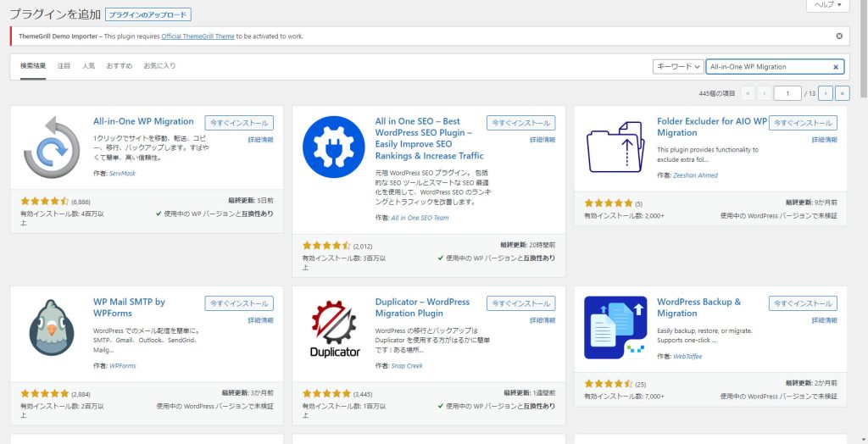Open author link Zeeshan Ahmed
868x444 pixels.
pyautogui.click(x=695, y=175)
